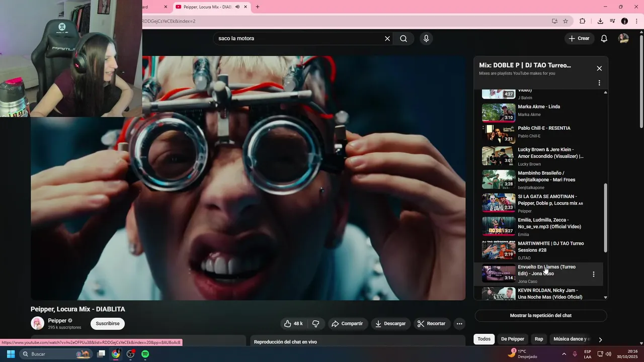Open Chrome profile avatar
The height and width of the screenshot is (362, 644).
pyautogui.click(x=624, y=21)
